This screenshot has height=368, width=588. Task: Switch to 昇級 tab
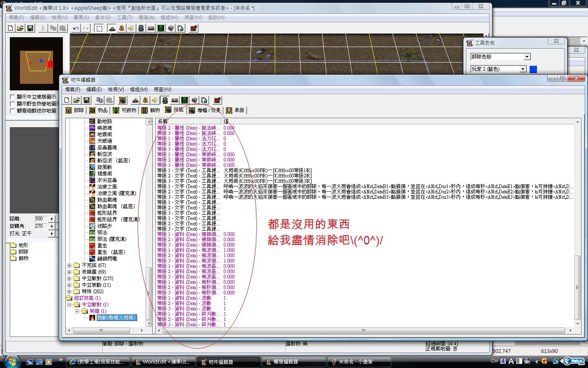pos(235,110)
